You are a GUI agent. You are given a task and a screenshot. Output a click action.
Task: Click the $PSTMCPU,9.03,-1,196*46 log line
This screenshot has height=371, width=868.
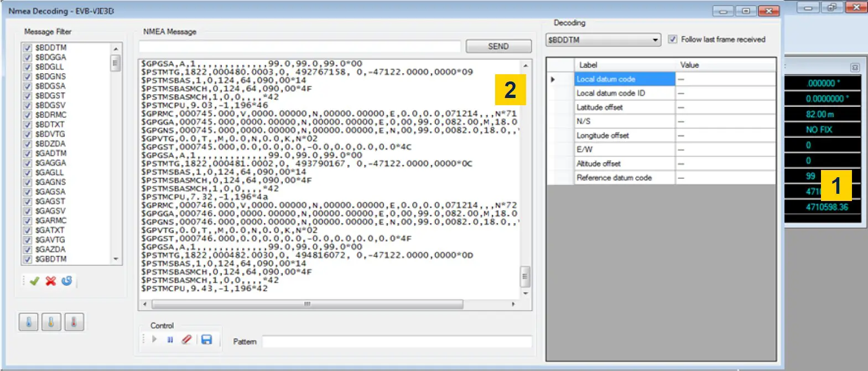click(x=204, y=105)
